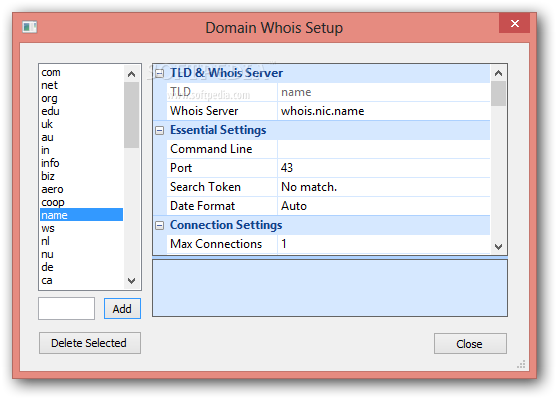
Task: Select 'com' in the TLD list
Action: coord(81,72)
